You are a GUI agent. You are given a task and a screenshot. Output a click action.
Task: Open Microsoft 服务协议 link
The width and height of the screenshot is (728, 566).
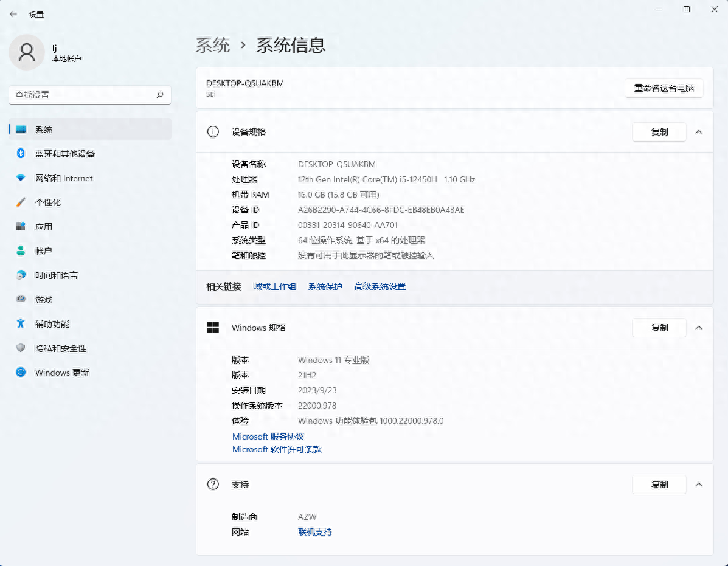pyautogui.click(x=268, y=437)
